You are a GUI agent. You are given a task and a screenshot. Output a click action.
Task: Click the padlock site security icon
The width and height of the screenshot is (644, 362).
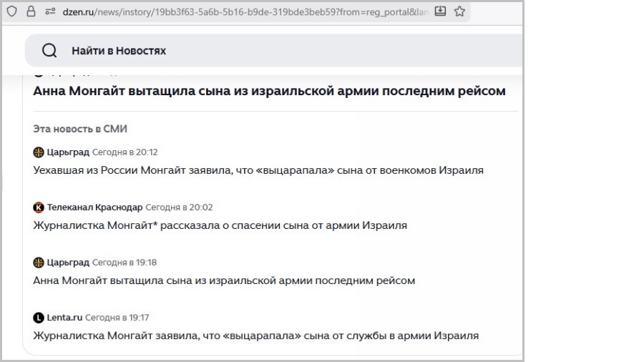click(31, 11)
